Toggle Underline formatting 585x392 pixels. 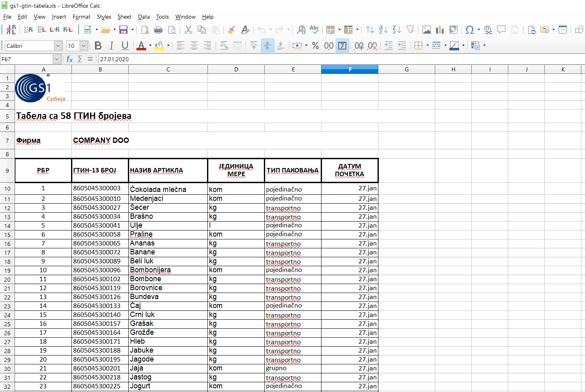[x=125, y=46]
